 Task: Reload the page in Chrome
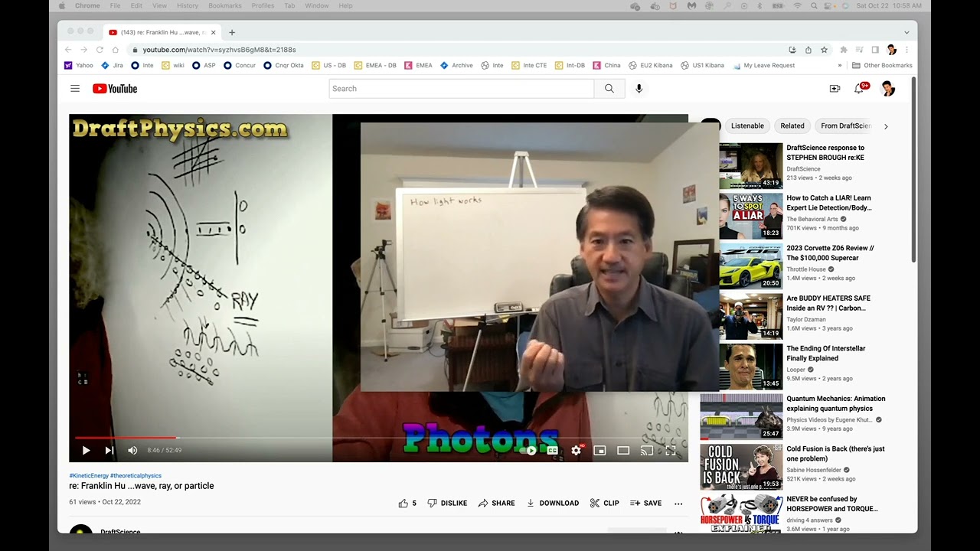pos(100,50)
